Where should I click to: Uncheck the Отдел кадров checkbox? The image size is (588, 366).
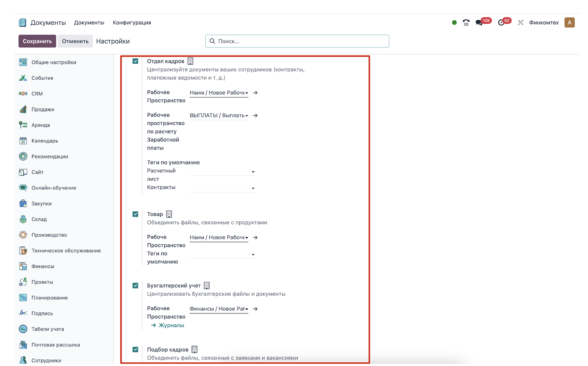click(x=135, y=61)
